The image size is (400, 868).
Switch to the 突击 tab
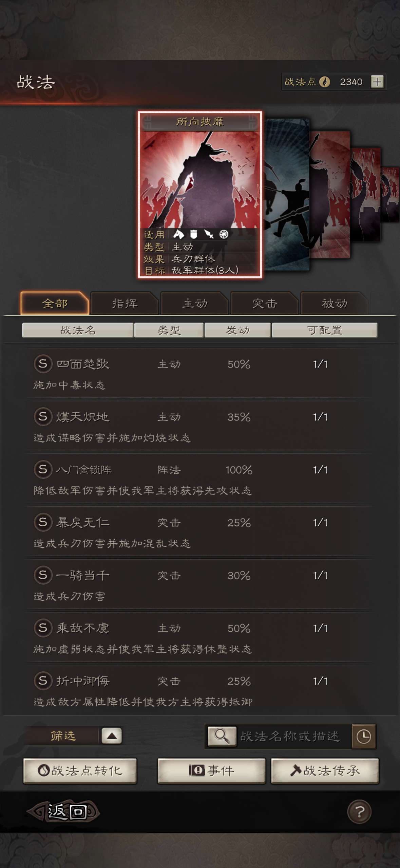pos(265,303)
